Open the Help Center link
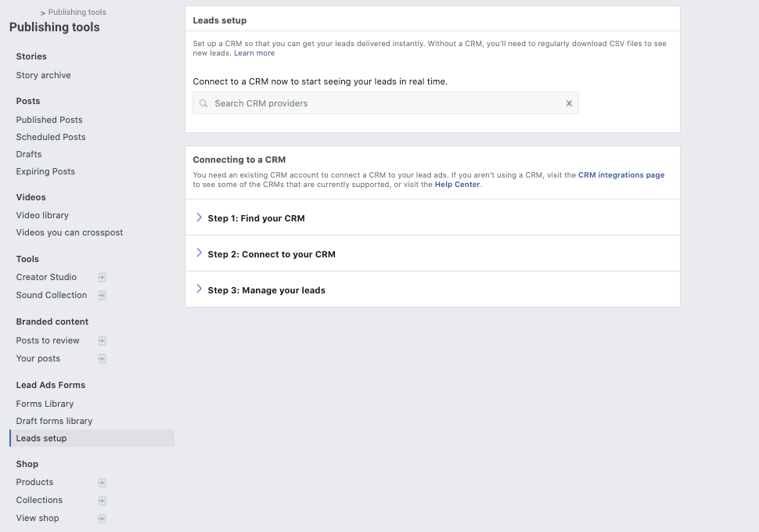Screen dimensions: 759x532 pos(457,185)
